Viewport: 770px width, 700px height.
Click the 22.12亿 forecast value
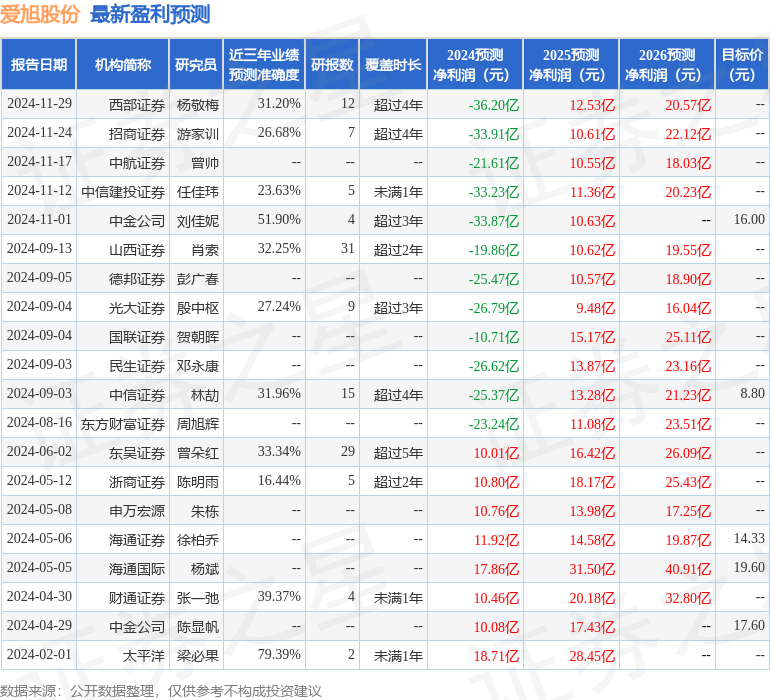click(x=688, y=134)
